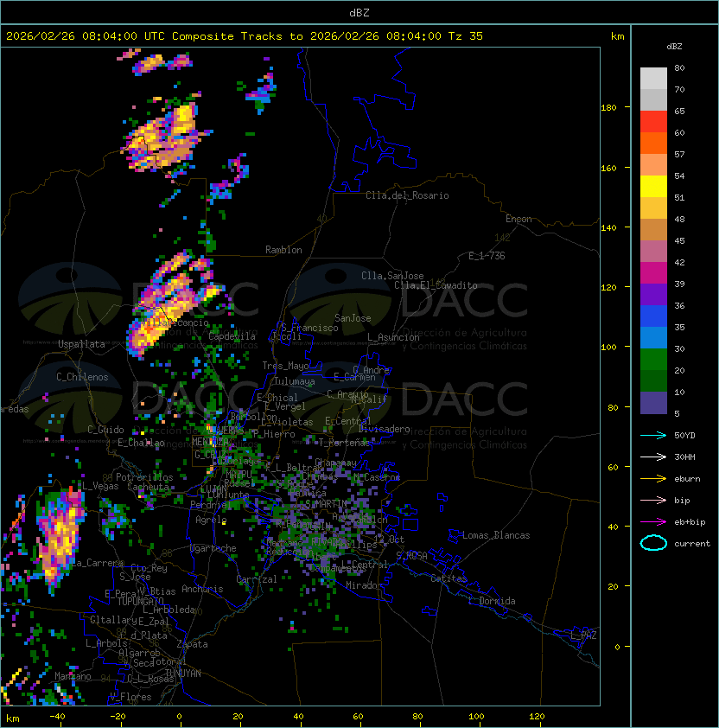Click the SanJose place label near L_Asuncion
Viewport: 719px width, 728px height.
click(353, 318)
